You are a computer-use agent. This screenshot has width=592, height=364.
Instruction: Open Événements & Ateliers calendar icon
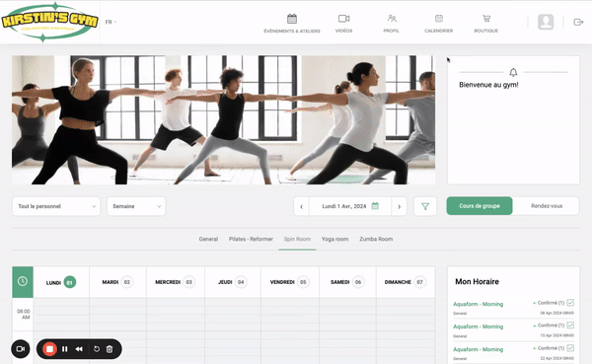pyautogui.click(x=292, y=18)
